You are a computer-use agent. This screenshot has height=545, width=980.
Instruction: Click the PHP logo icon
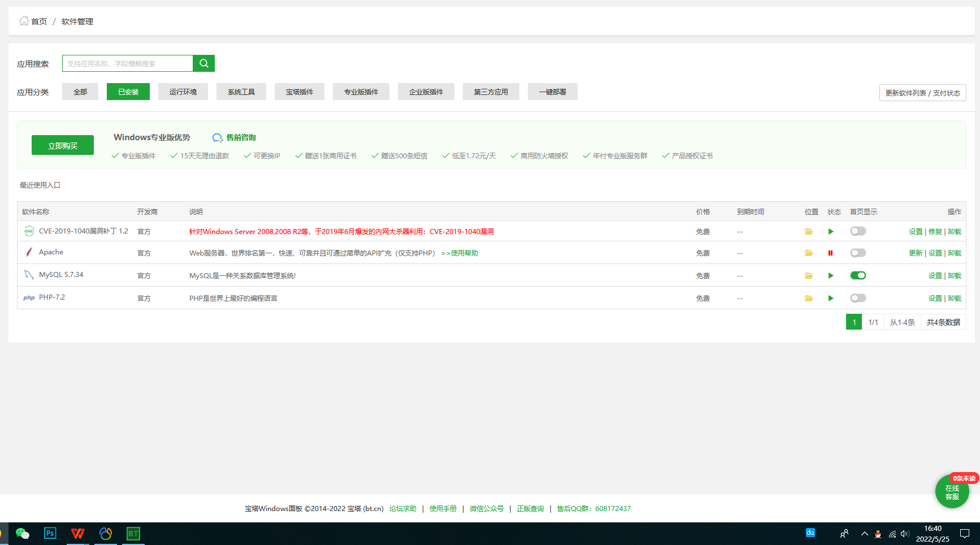pyautogui.click(x=29, y=298)
